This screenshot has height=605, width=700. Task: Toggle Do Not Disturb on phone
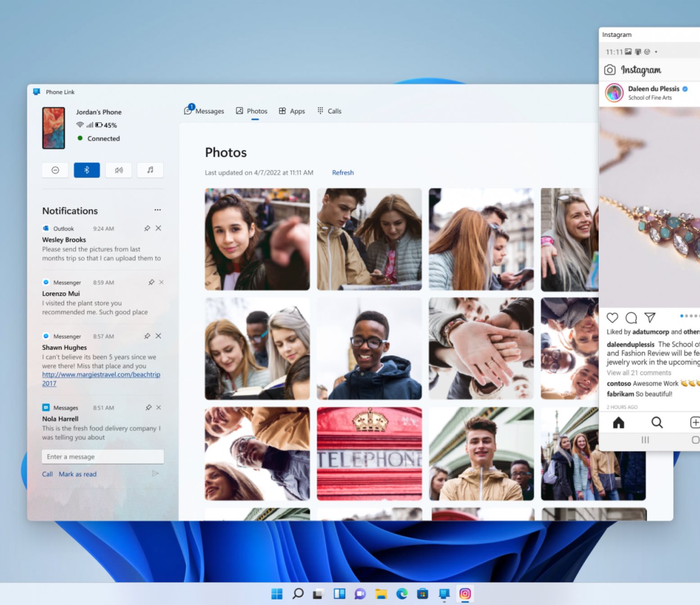coord(55,170)
